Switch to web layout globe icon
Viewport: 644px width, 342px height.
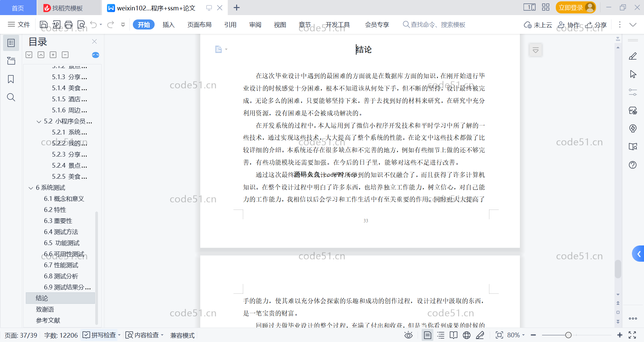pyautogui.click(x=467, y=335)
